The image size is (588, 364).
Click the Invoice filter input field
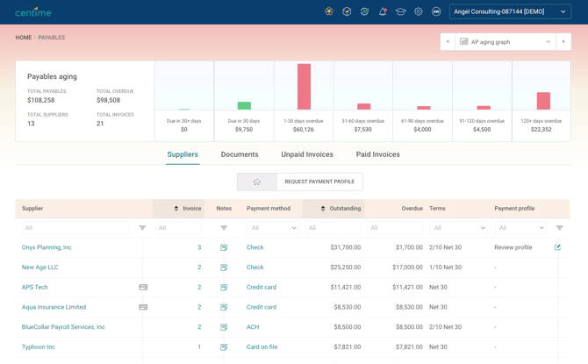tap(178, 227)
